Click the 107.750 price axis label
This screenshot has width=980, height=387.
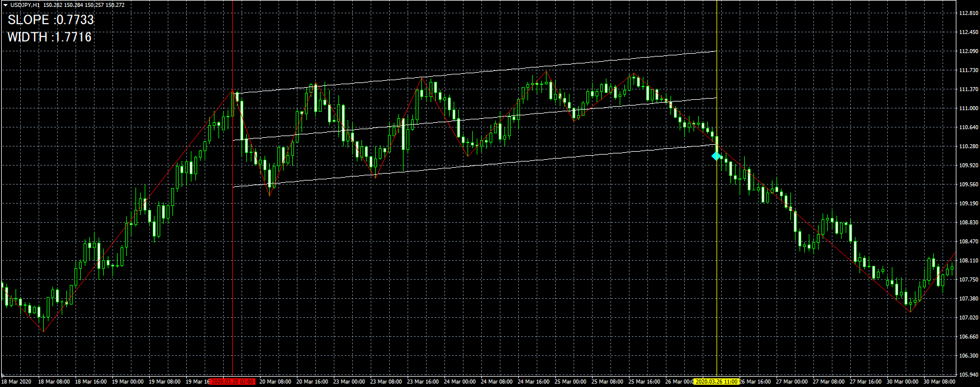(x=968, y=280)
